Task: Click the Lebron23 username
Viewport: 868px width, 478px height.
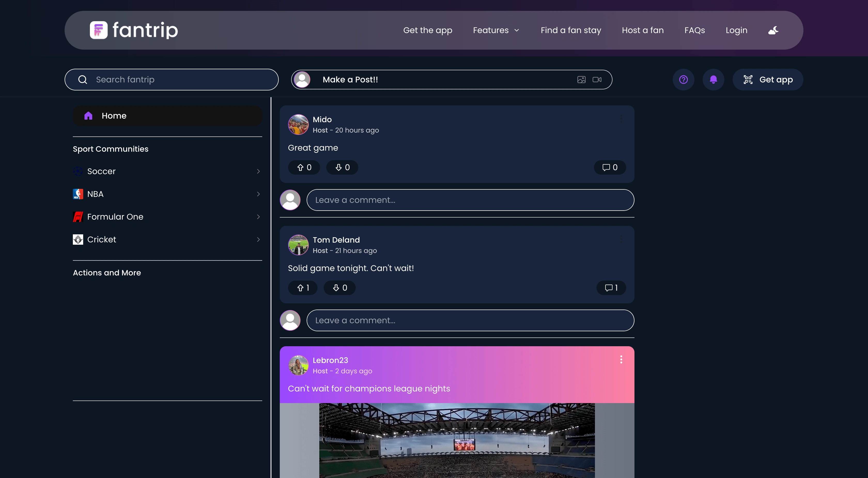Action: pos(330,360)
